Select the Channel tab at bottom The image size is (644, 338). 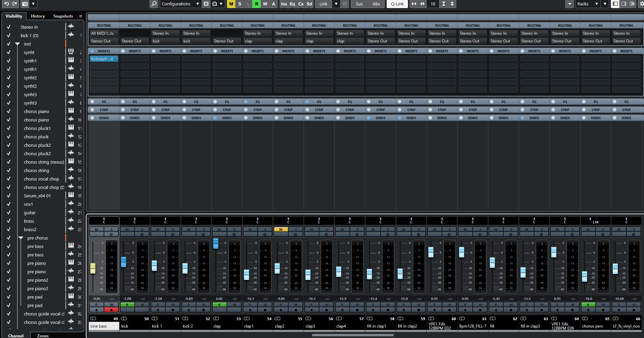(16, 336)
